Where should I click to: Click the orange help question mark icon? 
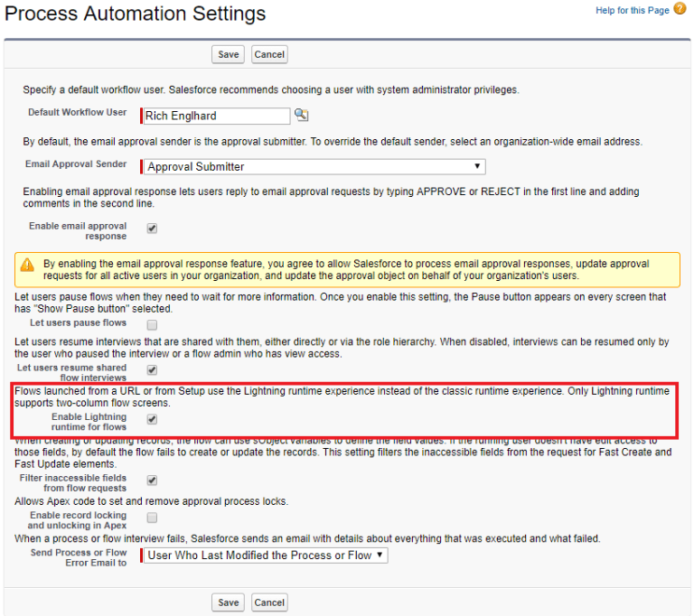pyautogui.click(x=680, y=8)
